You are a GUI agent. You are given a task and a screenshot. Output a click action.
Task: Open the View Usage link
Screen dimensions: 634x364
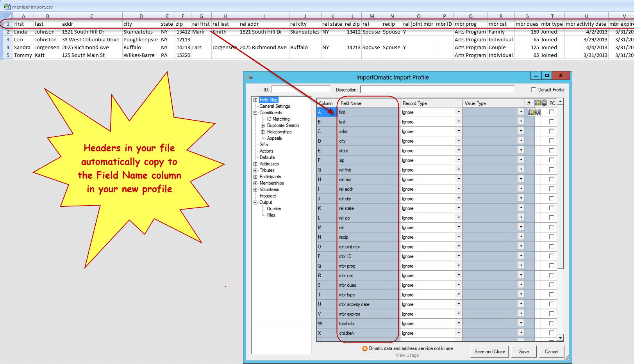(x=407, y=355)
